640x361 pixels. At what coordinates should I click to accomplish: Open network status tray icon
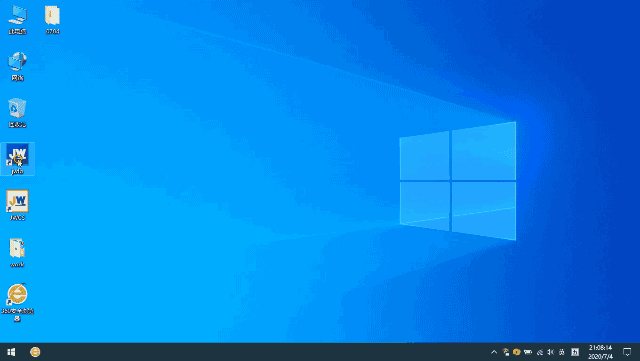coord(506,352)
